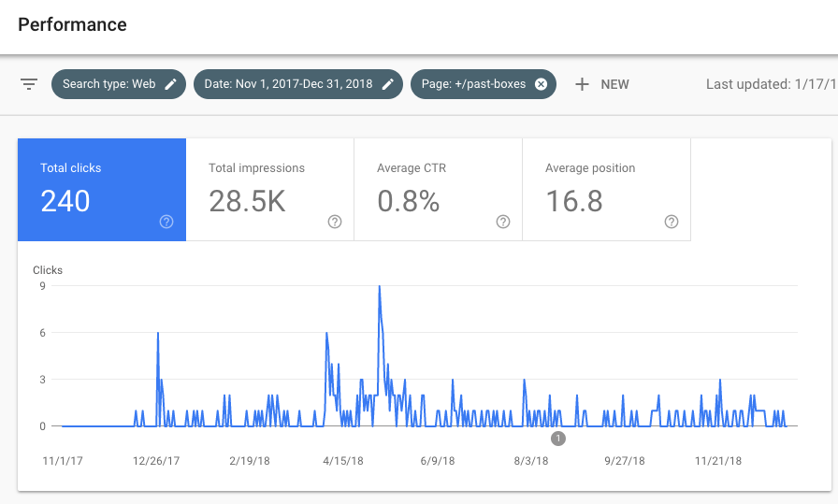Image resolution: width=838 pixels, height=504 pixels.
Task: Open help for Total impressions
Action: [x=335, y=222]
